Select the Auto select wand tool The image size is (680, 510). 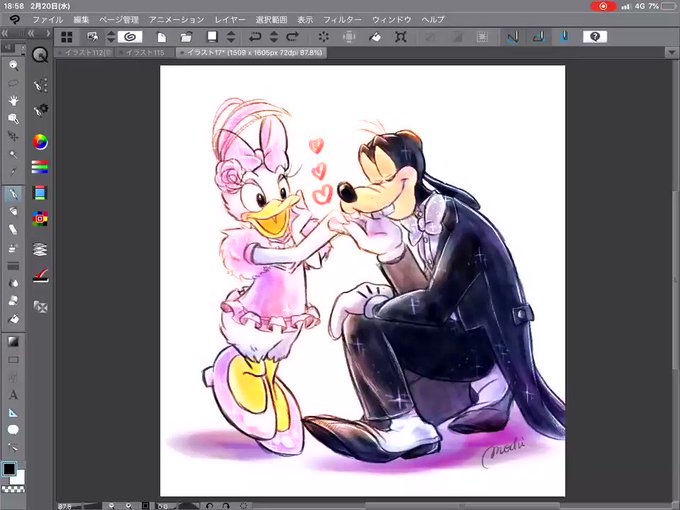tap(13, 154)
